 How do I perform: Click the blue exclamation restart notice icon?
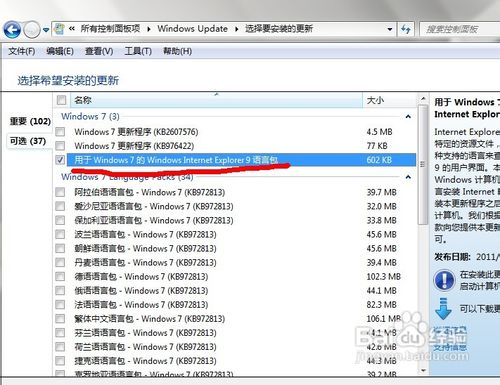444,280
